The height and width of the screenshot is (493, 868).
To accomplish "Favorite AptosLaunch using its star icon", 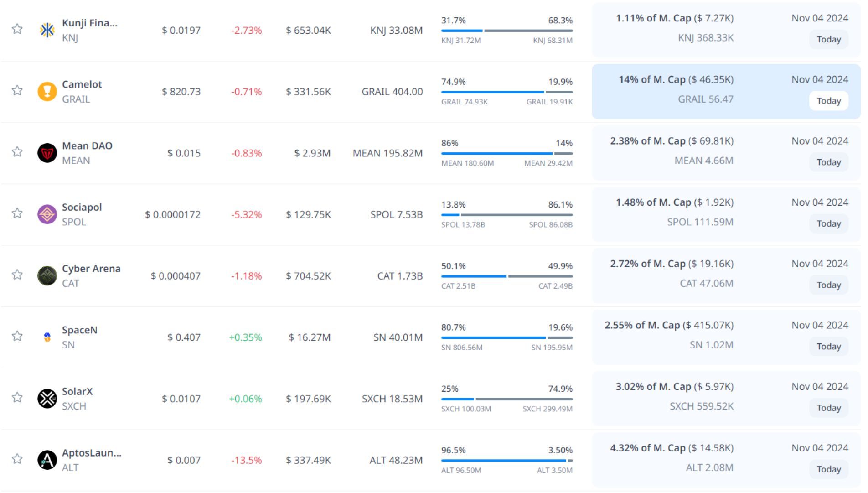I will point(17,459).
